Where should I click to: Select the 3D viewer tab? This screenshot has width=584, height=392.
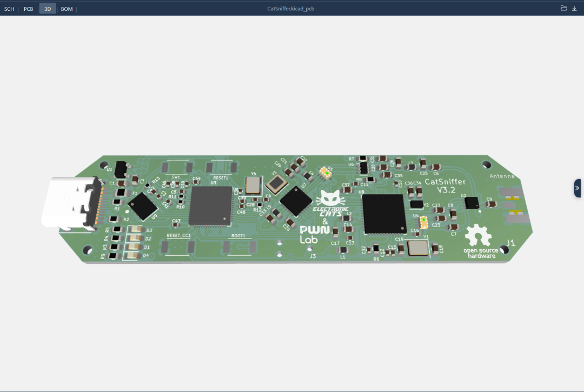[48, 9]
